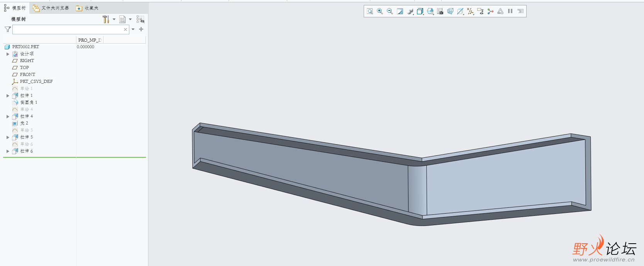The width and height of the screenshot is (644, 266).
Task: Toggle perspective view in graphics toolbar
Action: [450, 12]
